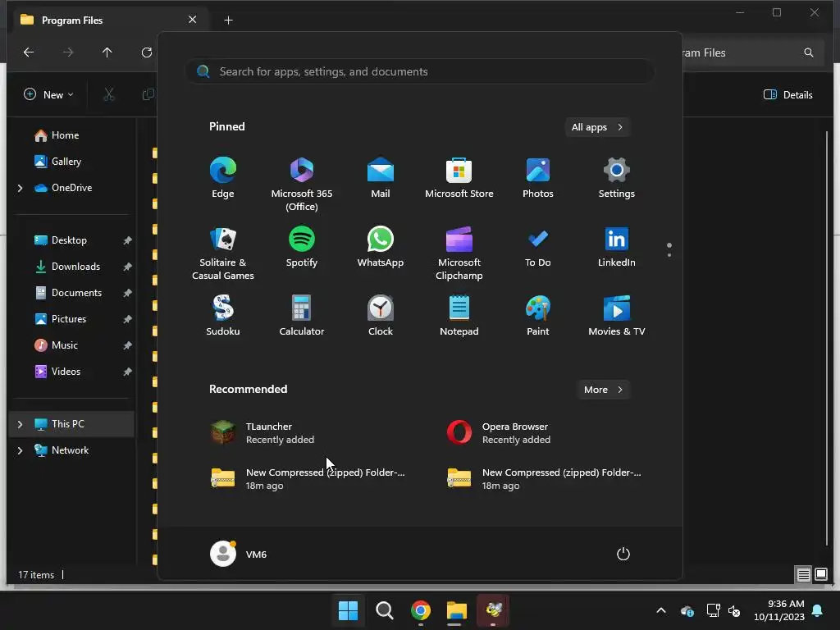The width and height of the screenshot is (840, 630).
Task: Switch Explorer to large thumbnails view
Action: [821, 575]
